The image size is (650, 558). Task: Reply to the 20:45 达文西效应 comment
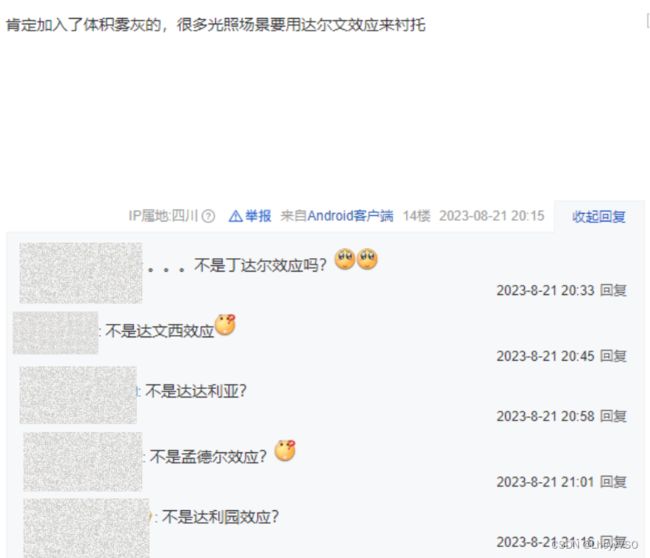pyautogui.click(x=613, y=356)
